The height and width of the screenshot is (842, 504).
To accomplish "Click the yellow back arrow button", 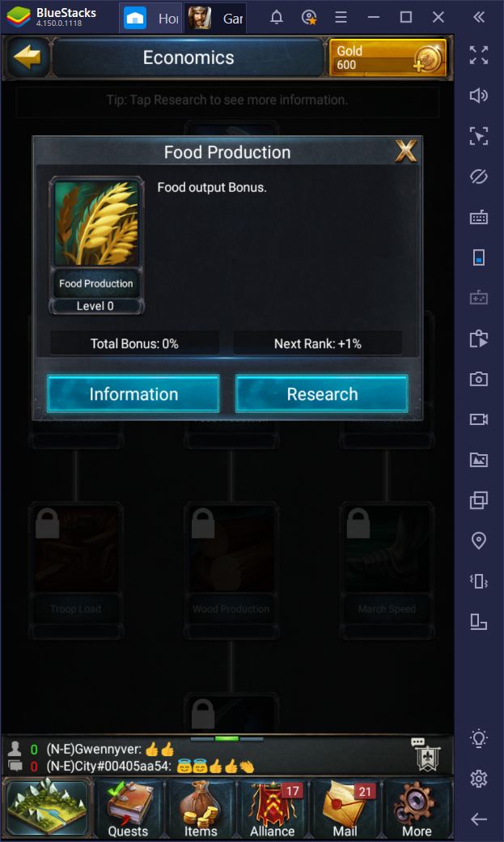I will click(x=27, y=57).
